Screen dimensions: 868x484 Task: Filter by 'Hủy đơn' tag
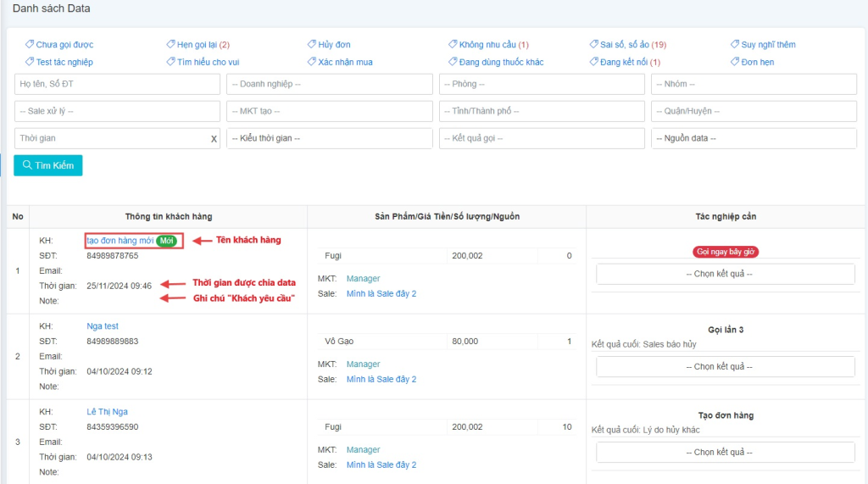click(334, 44)
